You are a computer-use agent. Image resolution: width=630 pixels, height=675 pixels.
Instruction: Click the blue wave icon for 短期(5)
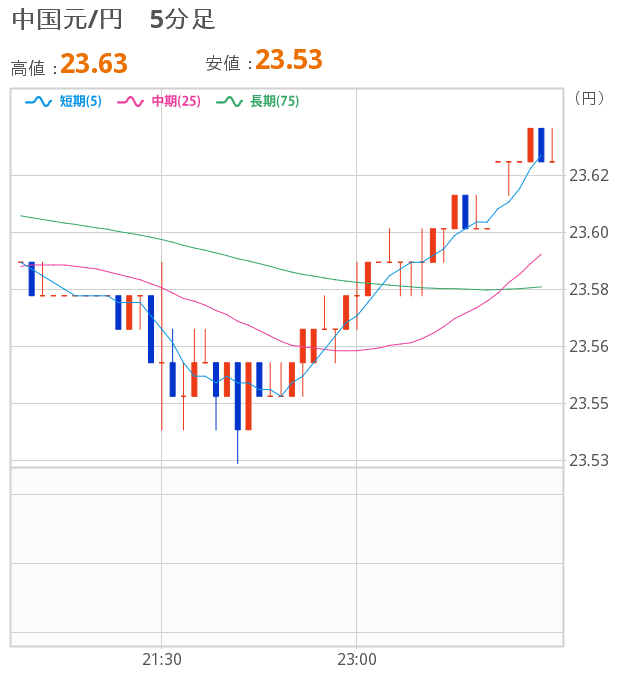(38, 102)
